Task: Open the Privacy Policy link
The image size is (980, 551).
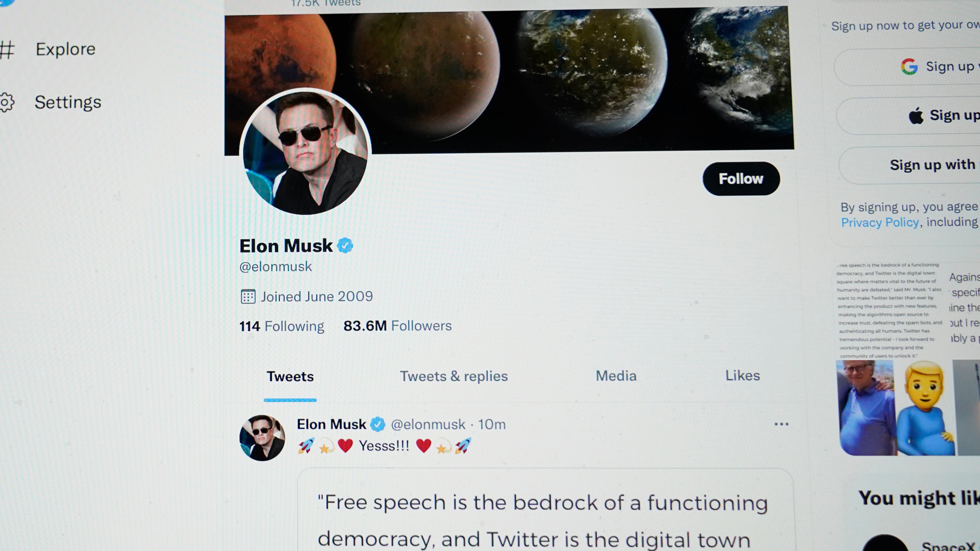Action: point(880,222)
